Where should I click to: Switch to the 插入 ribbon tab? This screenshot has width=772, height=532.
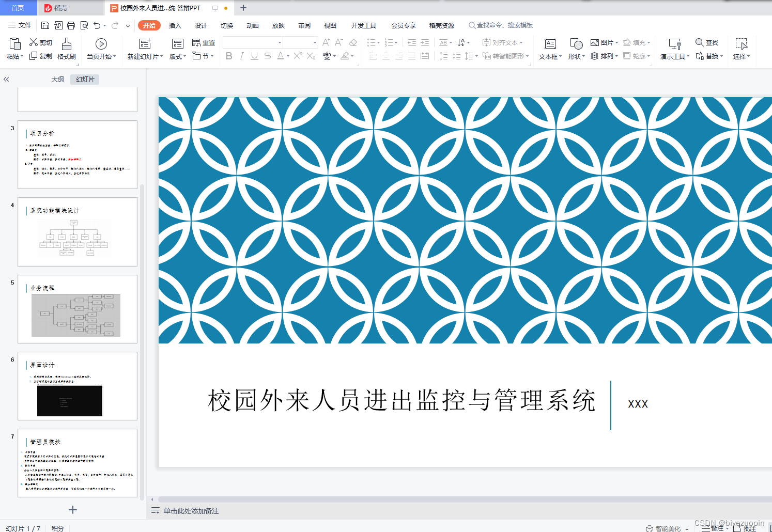(175, 25)
